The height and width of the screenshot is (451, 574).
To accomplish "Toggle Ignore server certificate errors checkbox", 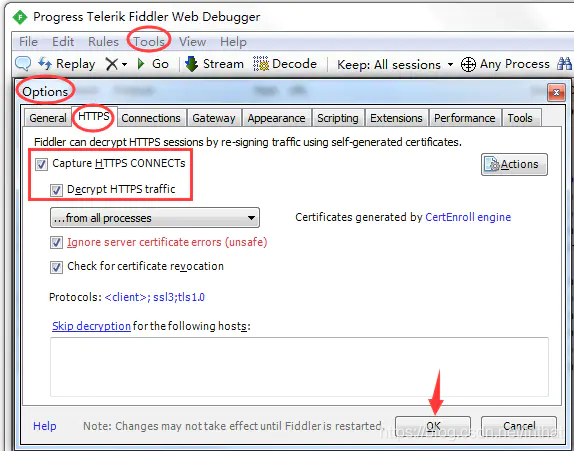I will [56, 242].
